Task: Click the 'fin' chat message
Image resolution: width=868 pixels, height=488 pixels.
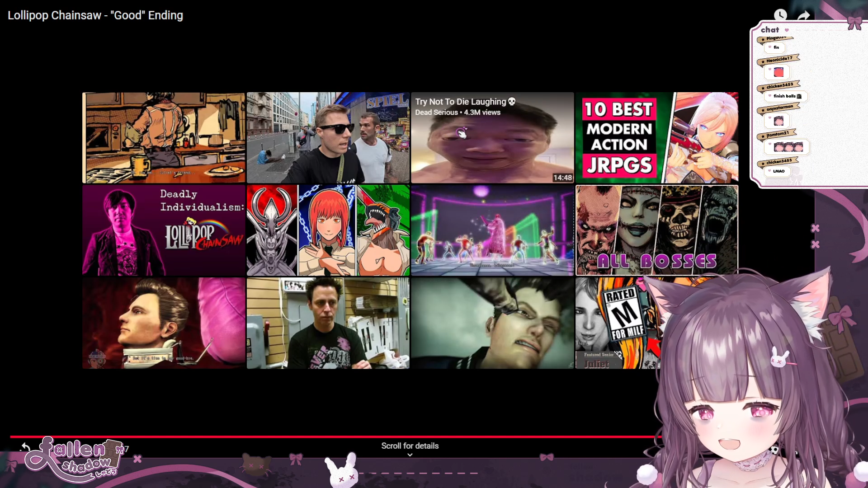Action: coord(776,47)
